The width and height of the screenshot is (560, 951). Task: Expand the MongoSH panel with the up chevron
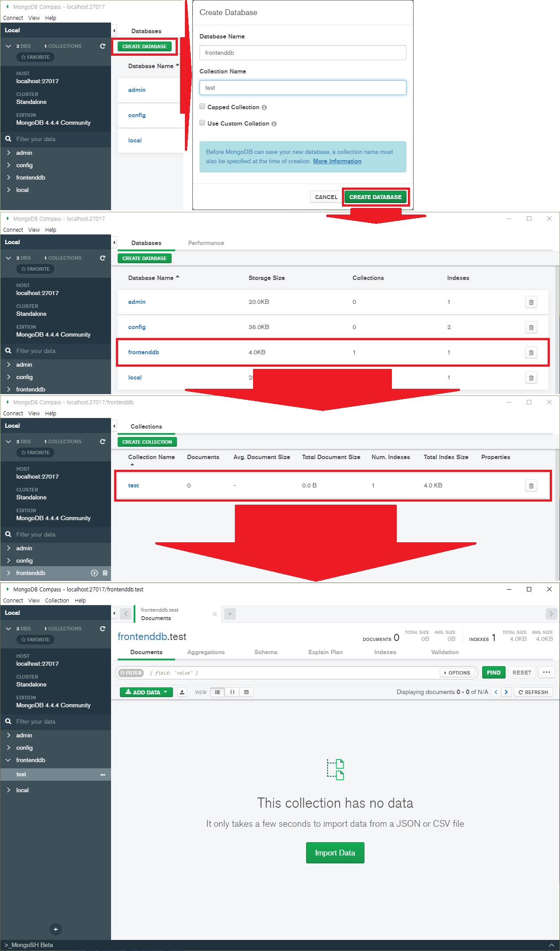(552, 945)
